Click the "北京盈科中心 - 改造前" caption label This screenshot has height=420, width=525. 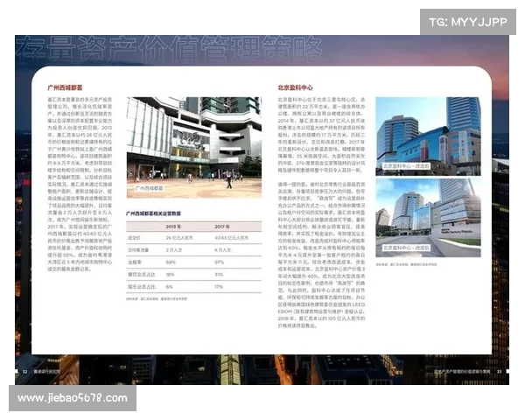[406, 166]
